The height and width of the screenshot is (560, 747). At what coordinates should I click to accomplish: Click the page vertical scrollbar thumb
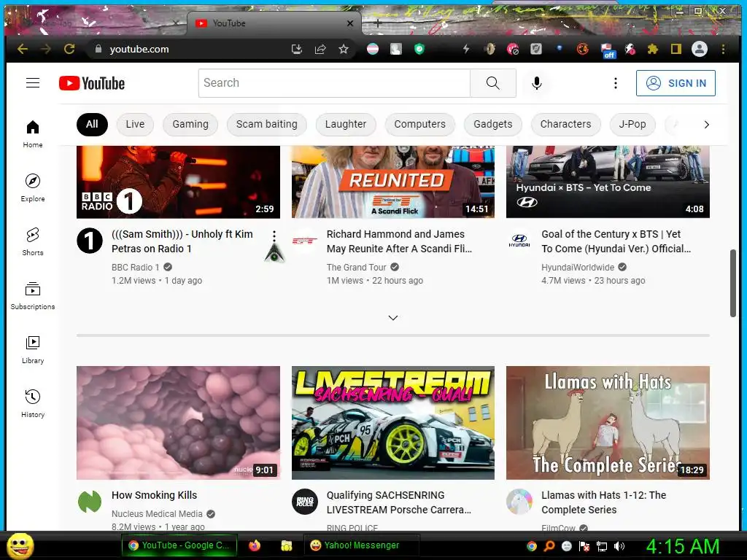tap(732, 283)
